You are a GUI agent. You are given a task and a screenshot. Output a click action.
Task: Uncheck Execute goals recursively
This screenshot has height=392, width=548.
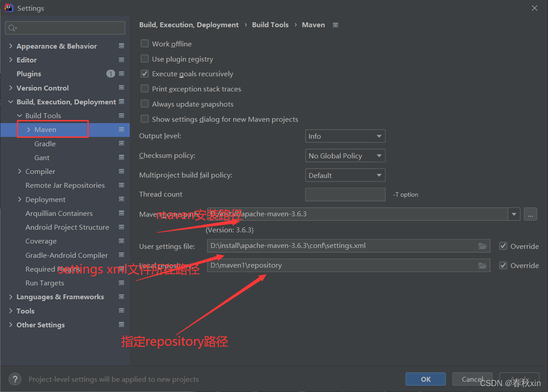(x=144, y=74)
